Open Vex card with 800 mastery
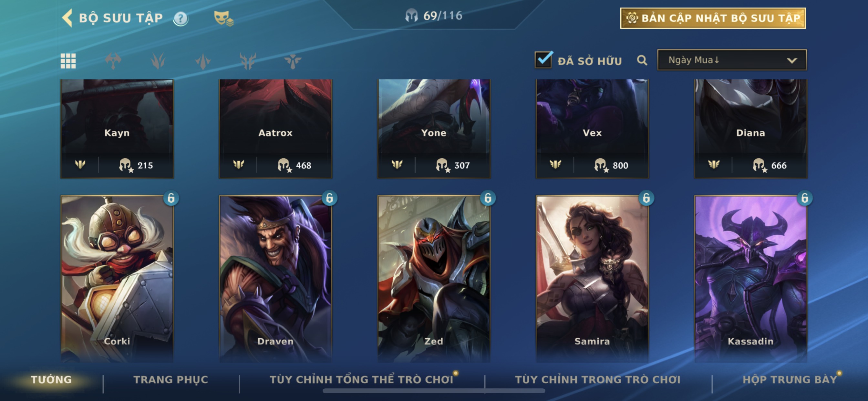This screenshot has height=401, width=868. tap(592, 129)
